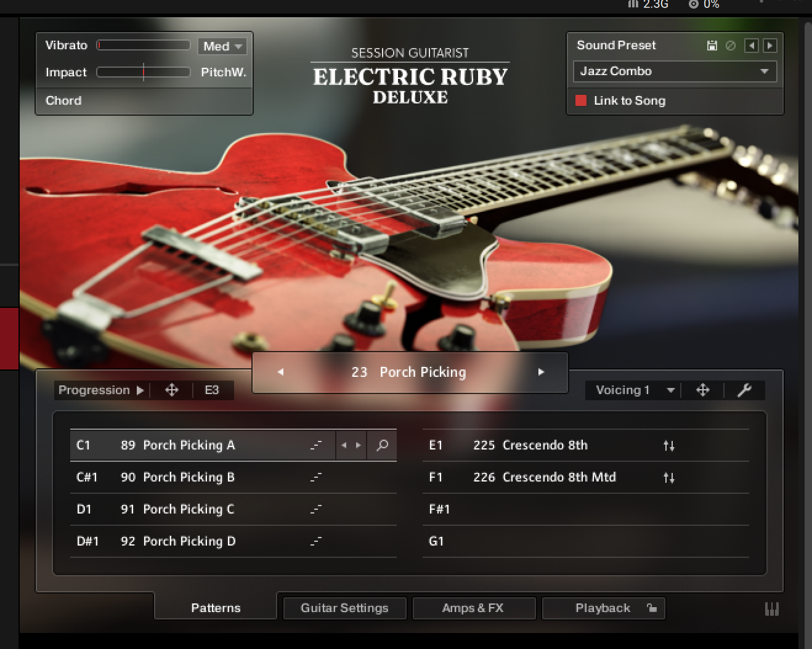Image resolution: width=812 pixels, height=649 pixels.
Task: Click the picking-style icon for Porch Picking D
Action: pyautogui.click(x=316, y=541)
